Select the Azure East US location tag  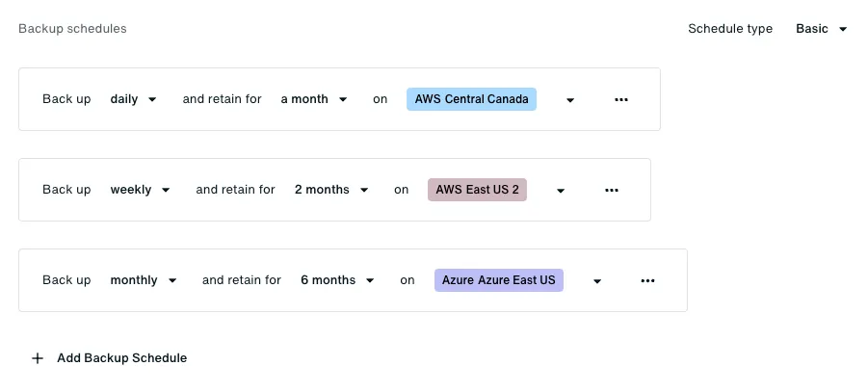pos(499,280)
